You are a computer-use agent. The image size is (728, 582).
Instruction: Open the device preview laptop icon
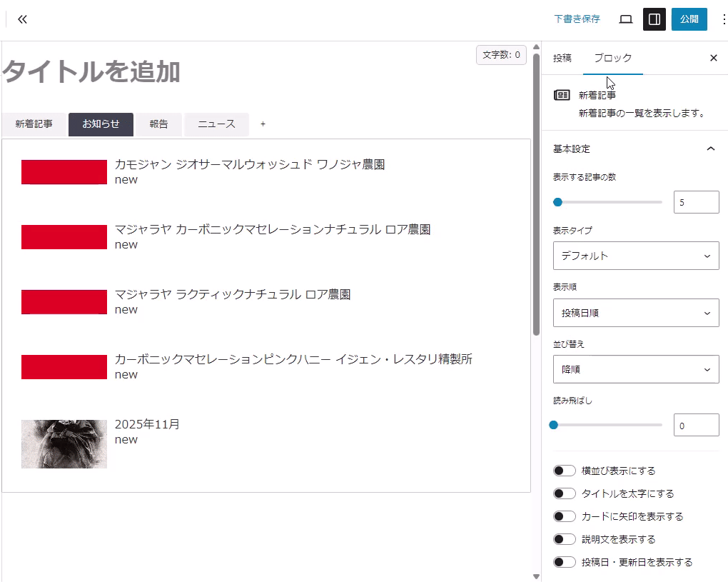pos(626,19)
